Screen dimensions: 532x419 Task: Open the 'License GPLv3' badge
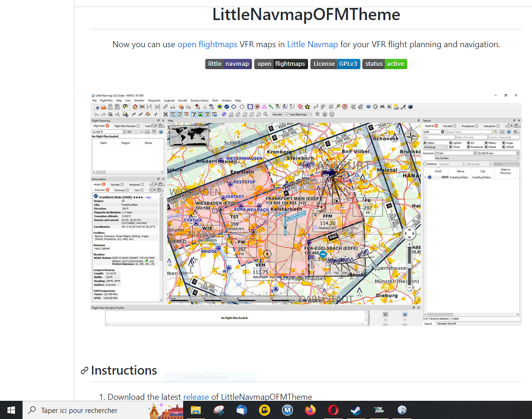[335, 64]
